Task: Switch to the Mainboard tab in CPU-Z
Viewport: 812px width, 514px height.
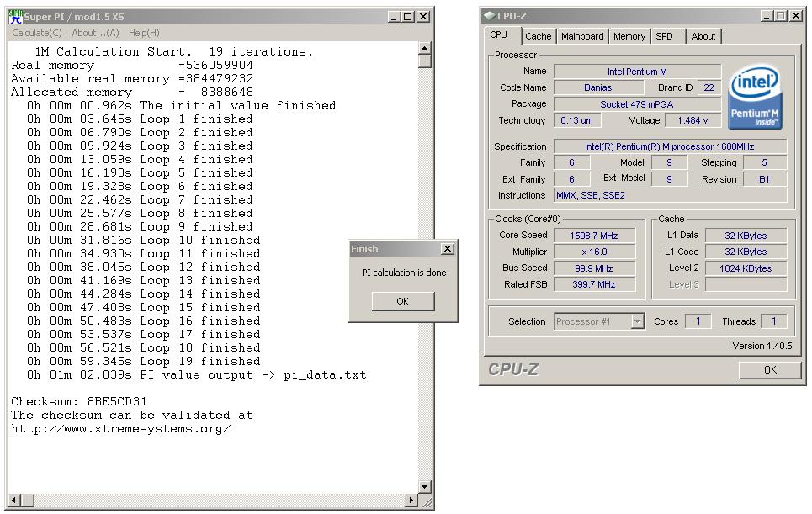Action: [582, 36]
